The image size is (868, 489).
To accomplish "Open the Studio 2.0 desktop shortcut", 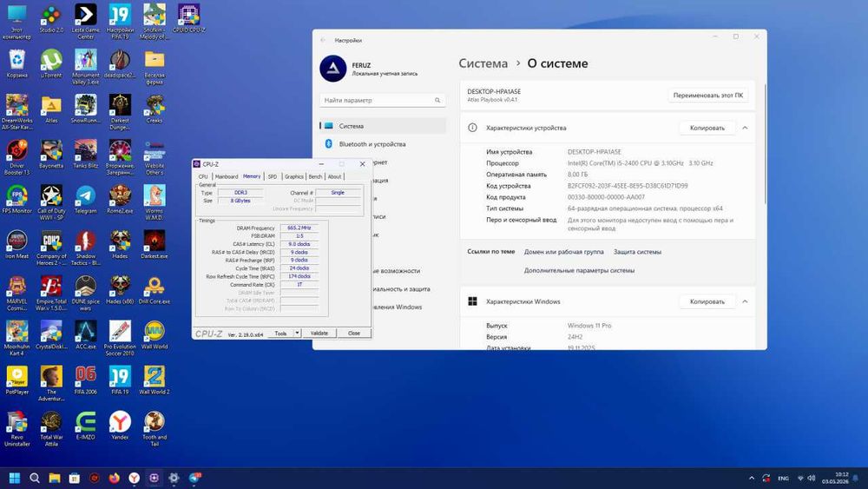I will coord(51,19).
